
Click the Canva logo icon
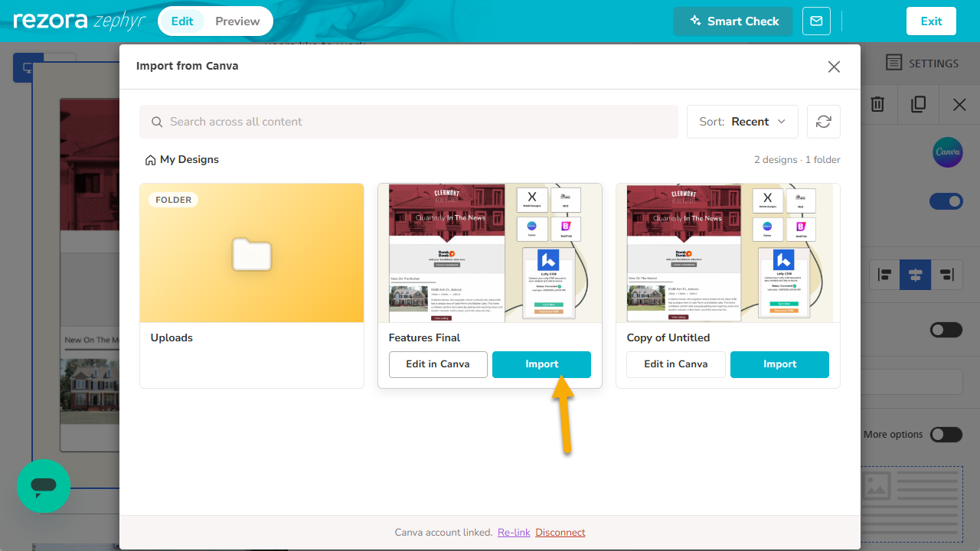pyautogui.click(x=948, y=152)
